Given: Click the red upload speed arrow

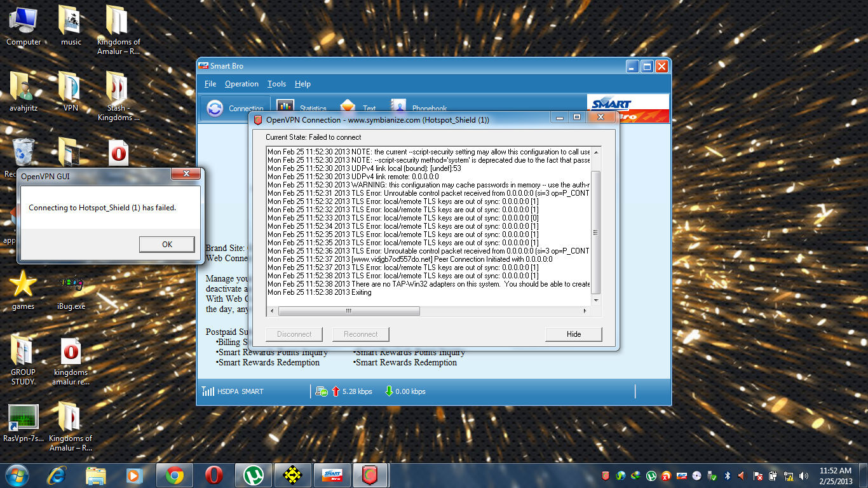Looking at the screenshot, I should [x=336, y=391].
